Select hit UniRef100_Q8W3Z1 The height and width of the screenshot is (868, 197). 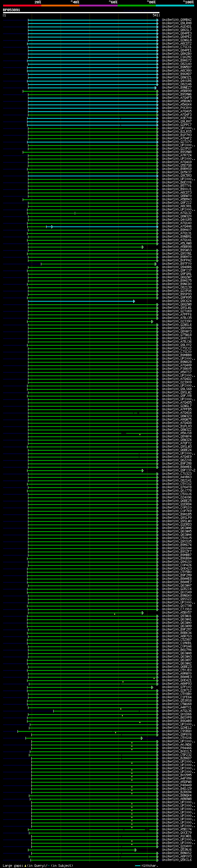(x=176, y=78)
